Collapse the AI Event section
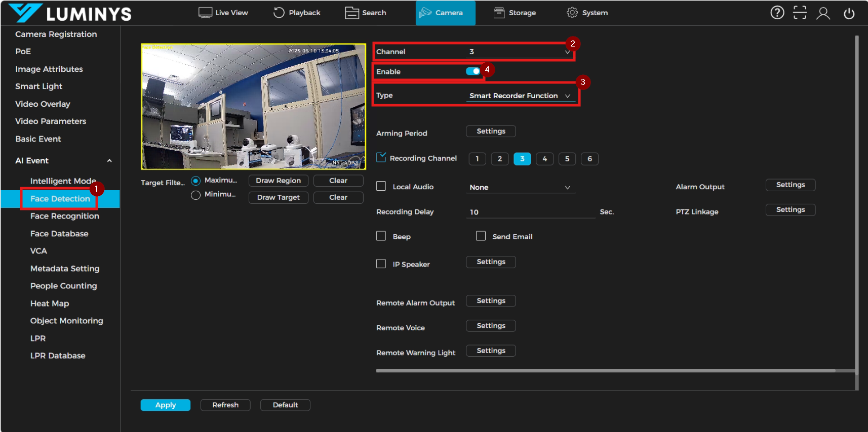Viewport: 868px width, 432px height. click(x=109, y=161)
